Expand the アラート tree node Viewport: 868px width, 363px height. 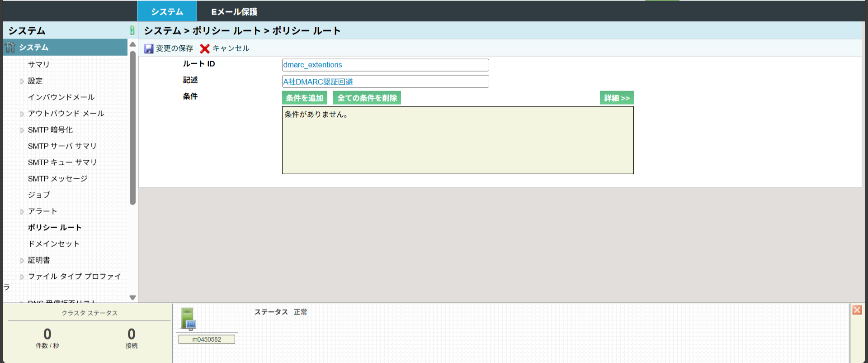click(x=22, y=212)
